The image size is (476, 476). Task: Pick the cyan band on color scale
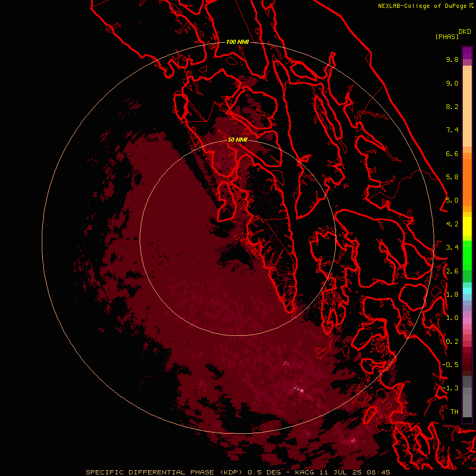[x=467, y=290]
